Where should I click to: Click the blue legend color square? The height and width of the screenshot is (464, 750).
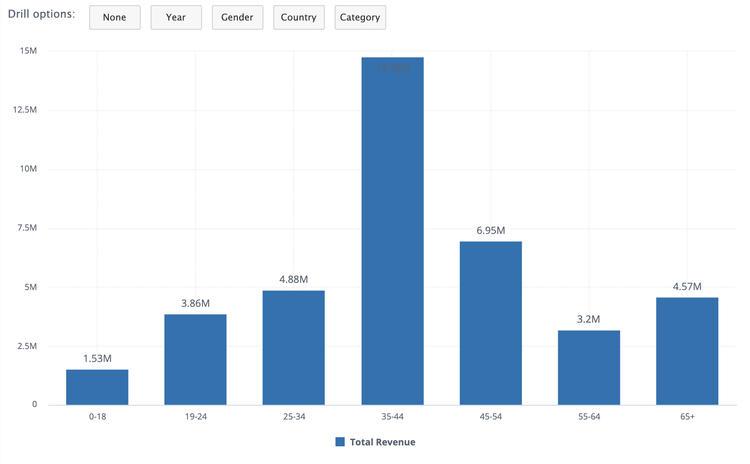(x=340, y=442)
